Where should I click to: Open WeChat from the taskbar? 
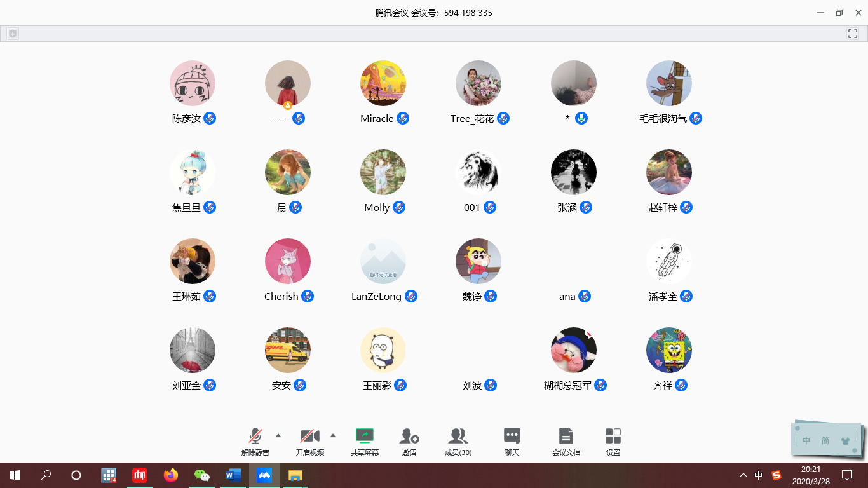click(x=201, y=475)
